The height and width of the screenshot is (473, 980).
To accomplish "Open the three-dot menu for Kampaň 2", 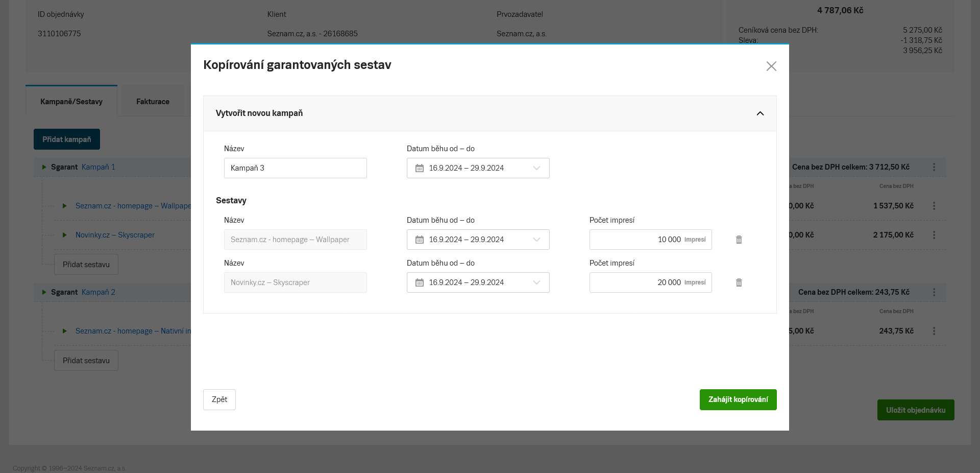I will click(x=934, y=292).
